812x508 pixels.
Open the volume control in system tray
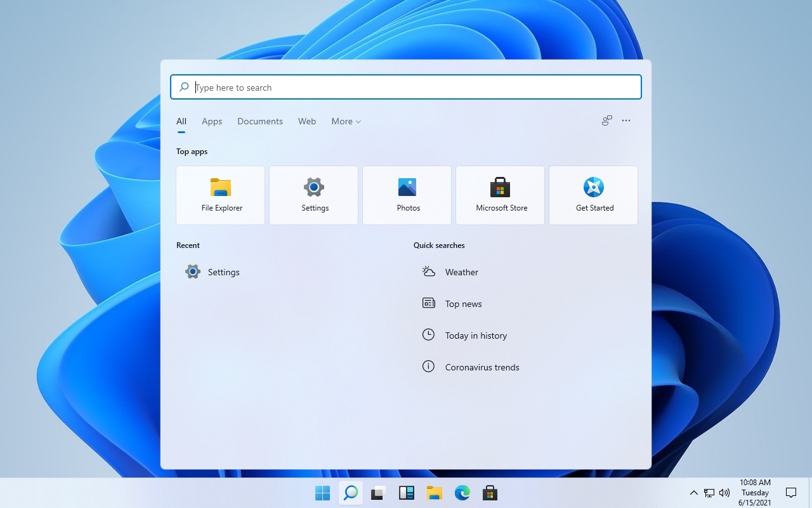(724, 493)
